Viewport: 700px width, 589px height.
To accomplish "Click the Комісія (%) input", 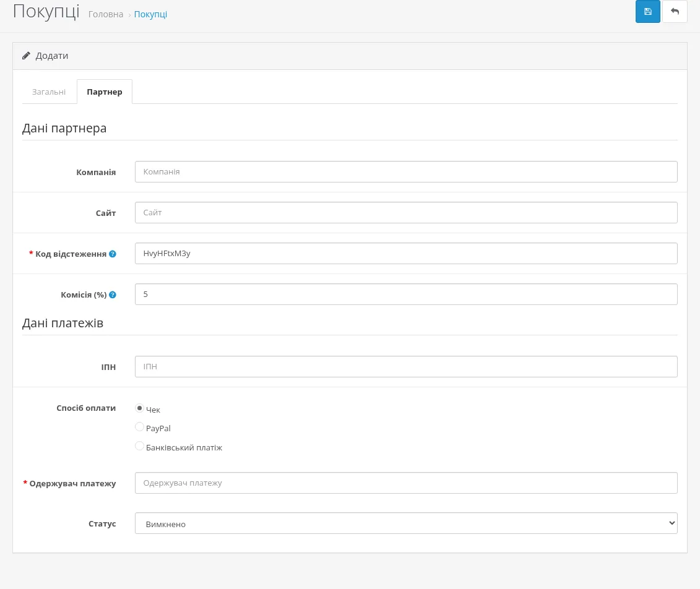I will click(406, 294).
